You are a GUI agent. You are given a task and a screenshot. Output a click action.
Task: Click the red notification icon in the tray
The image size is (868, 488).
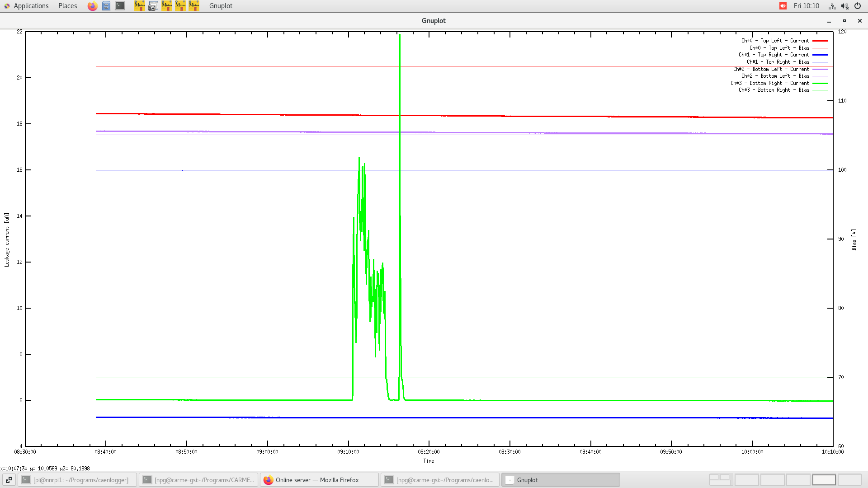click(x=783, y=6)
